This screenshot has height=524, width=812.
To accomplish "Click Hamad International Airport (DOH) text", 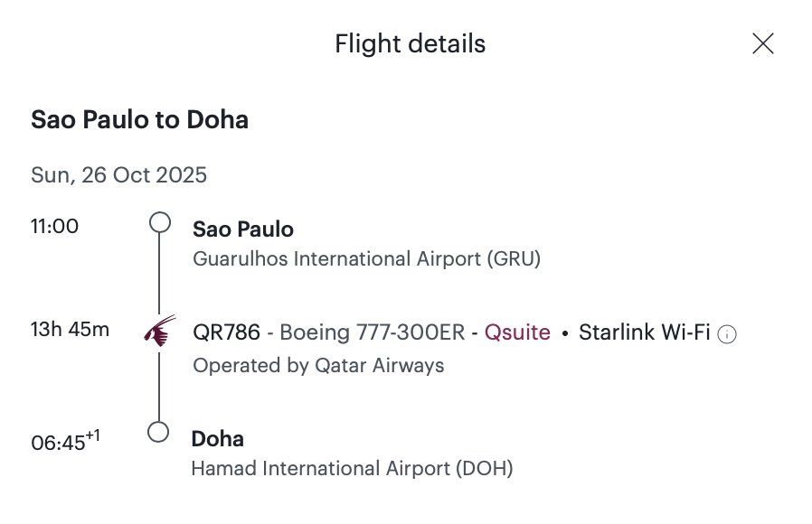I will 352,468.
